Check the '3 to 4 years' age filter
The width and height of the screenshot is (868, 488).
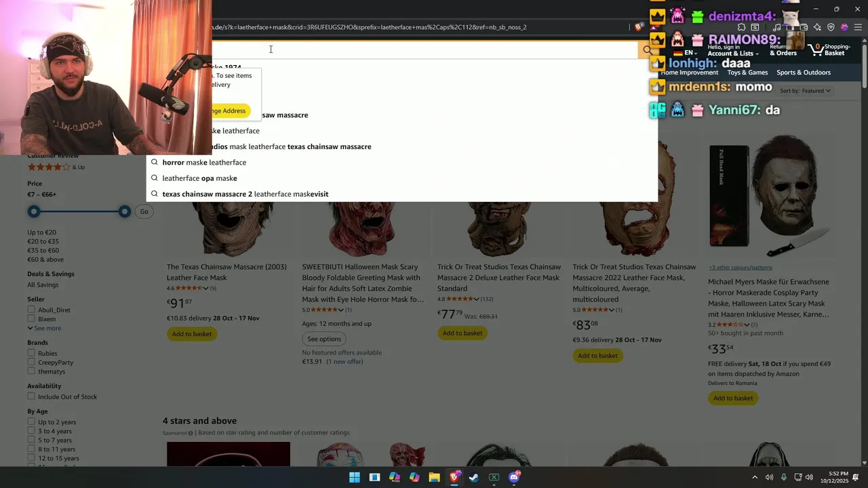31,431
